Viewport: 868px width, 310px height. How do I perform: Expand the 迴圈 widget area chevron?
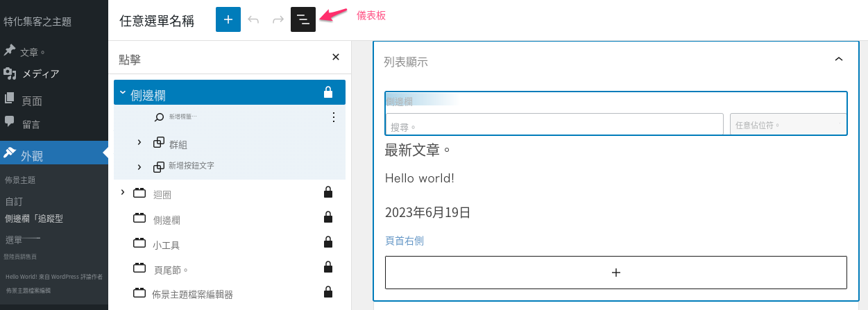click(123, 192)
